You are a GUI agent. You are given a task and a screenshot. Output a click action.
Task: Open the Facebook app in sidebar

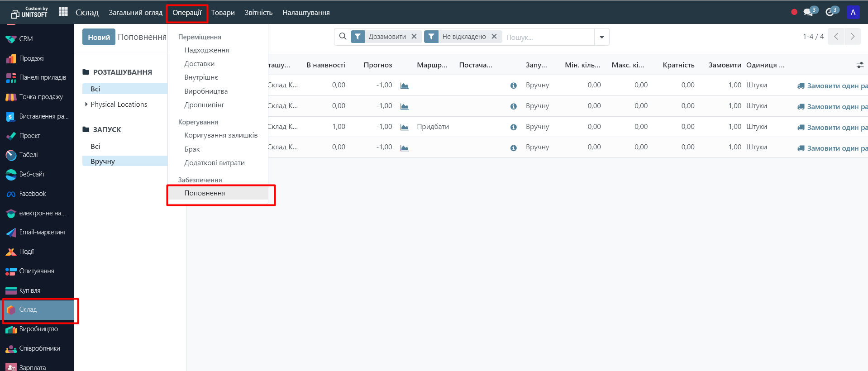point(32,194)
